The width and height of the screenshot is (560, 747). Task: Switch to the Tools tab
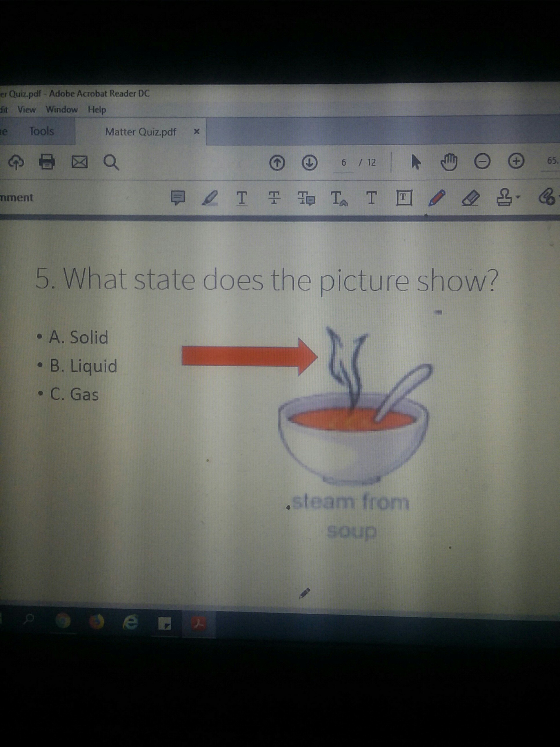click(41, 131)
